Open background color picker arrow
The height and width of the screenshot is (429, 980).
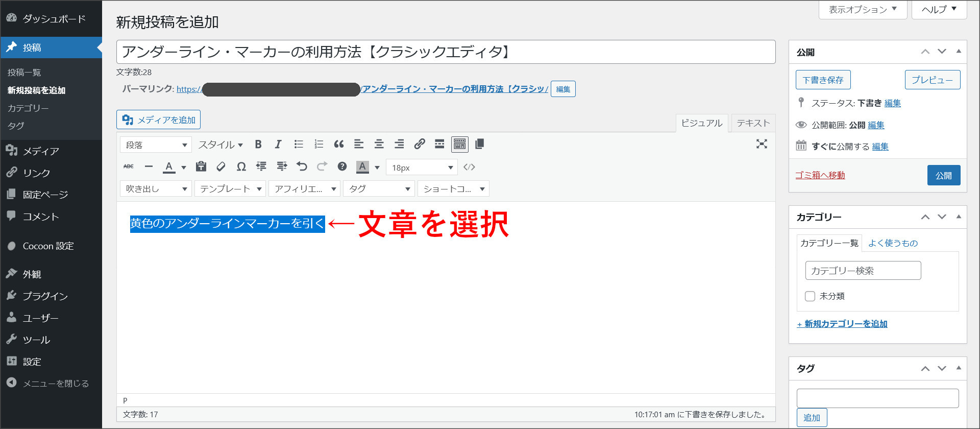tap(377, 167)
